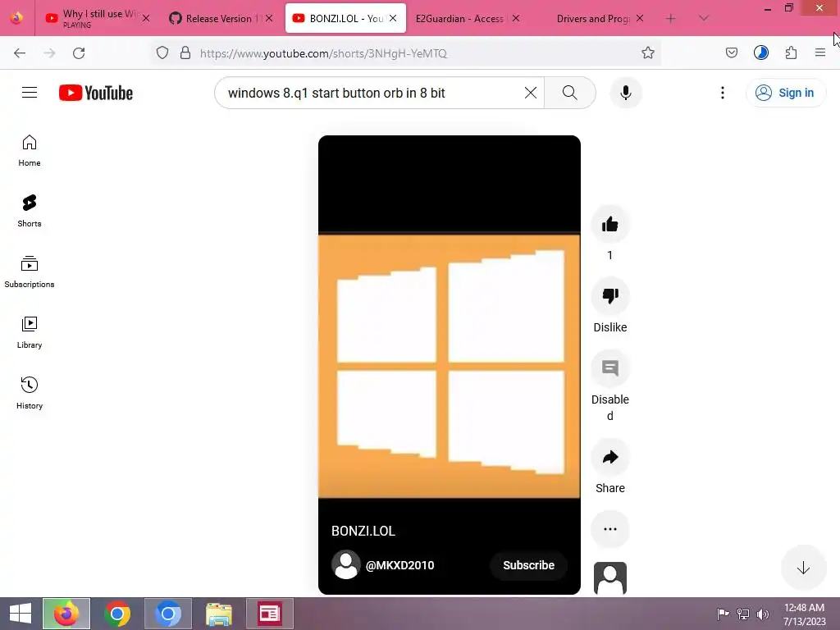Open the channel avatar under action buttons
The height and width of the screenshot is (630, 840).
click(x=609, y=578)
